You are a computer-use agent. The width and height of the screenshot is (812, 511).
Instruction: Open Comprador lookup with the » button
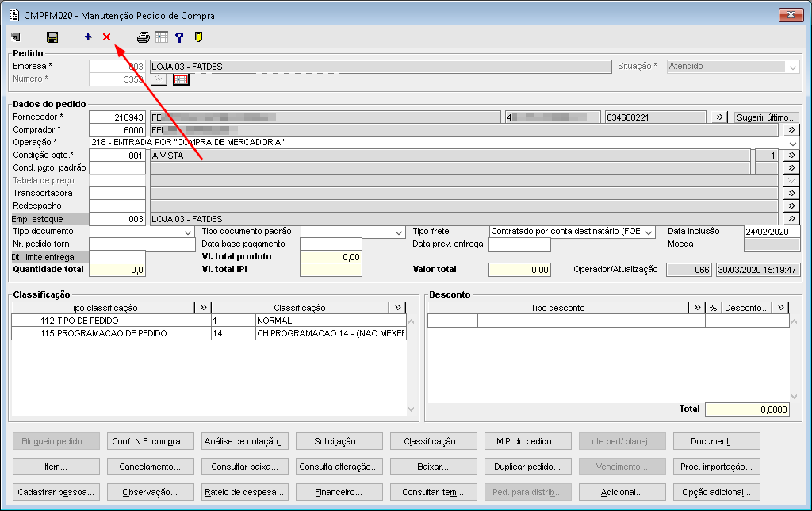click(792, 129)
